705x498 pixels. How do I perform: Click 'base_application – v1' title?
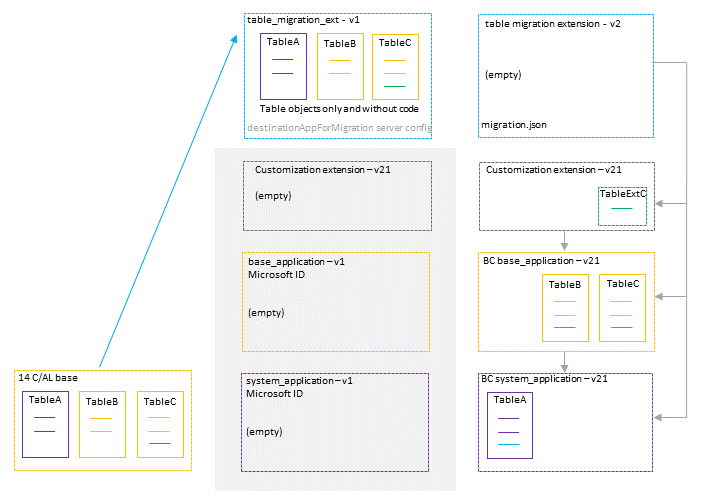[x=296, y=262]
